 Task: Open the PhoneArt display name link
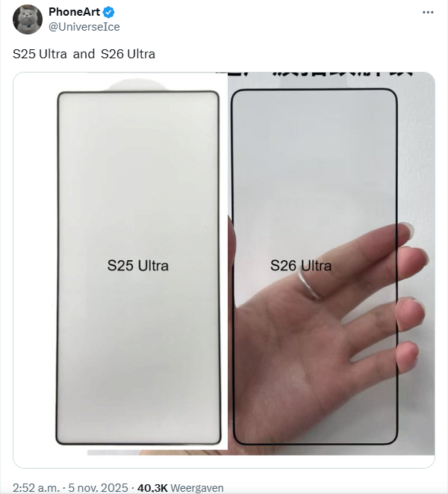coord(75,12)
